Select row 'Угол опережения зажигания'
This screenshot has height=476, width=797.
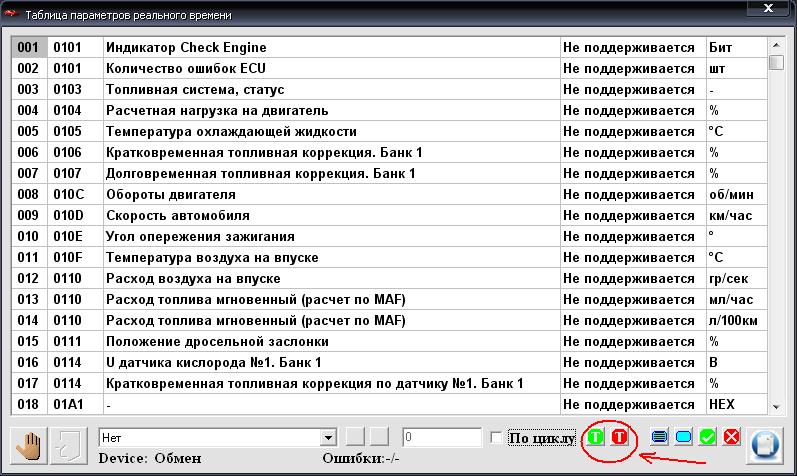point(389,236)
